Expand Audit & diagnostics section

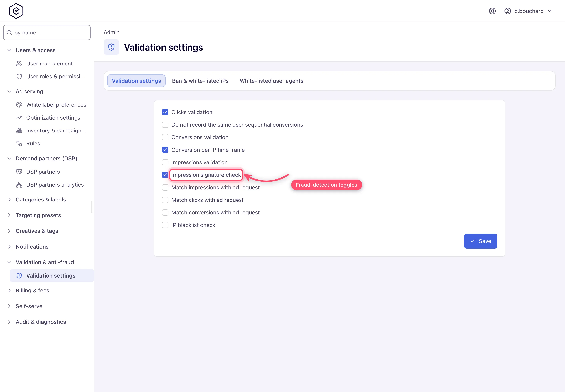point(9,322)
